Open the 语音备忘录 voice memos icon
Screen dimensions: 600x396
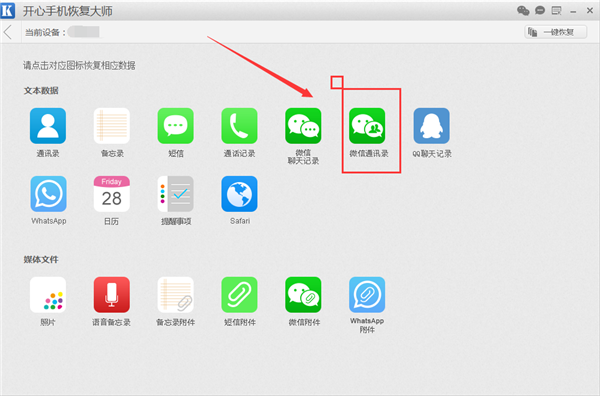pos(112,295)
